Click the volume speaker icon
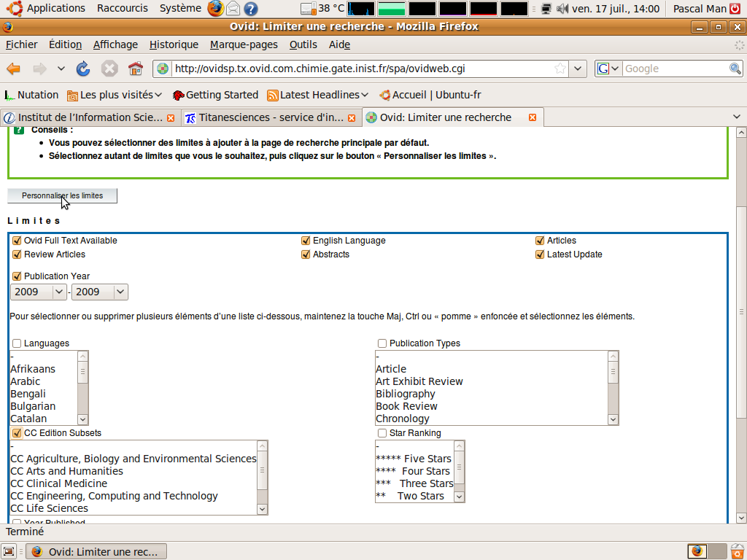Screen dimensions: 747x560 click(x=562, y=9)
